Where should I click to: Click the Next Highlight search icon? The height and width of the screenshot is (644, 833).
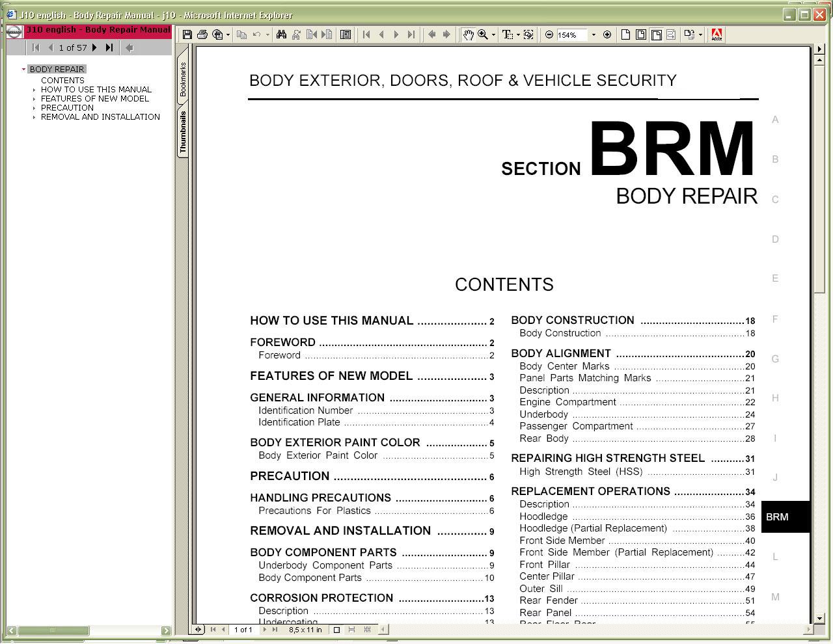point(327,34)
